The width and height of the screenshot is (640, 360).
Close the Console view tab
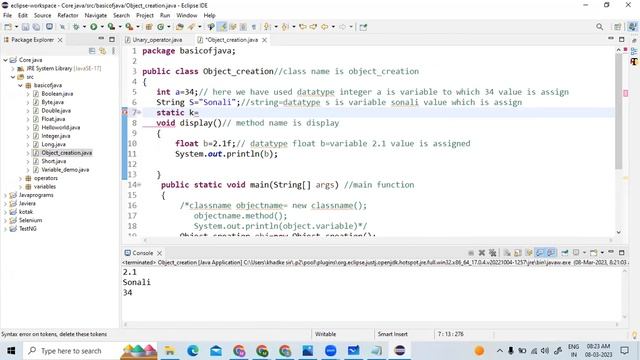[x=160, y=253]
